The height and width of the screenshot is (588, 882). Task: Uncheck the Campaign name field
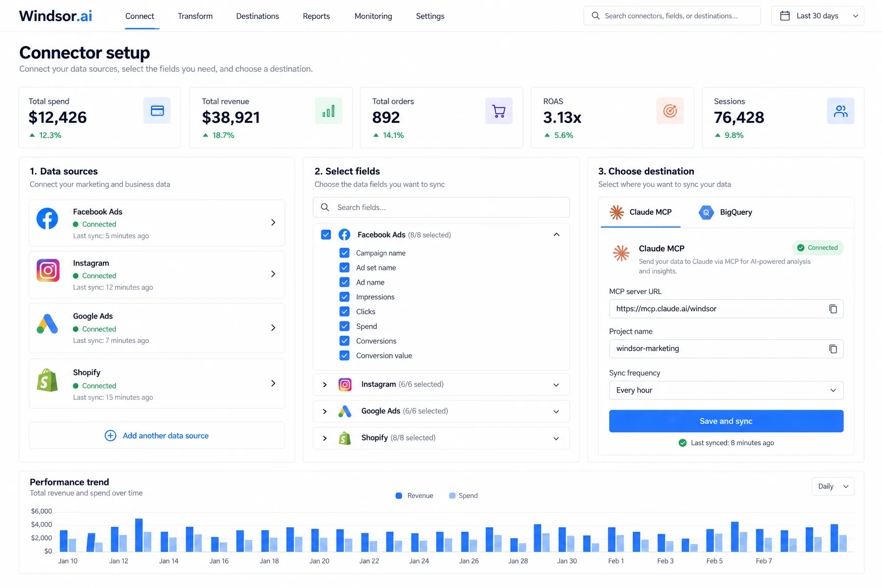point(344,253)
